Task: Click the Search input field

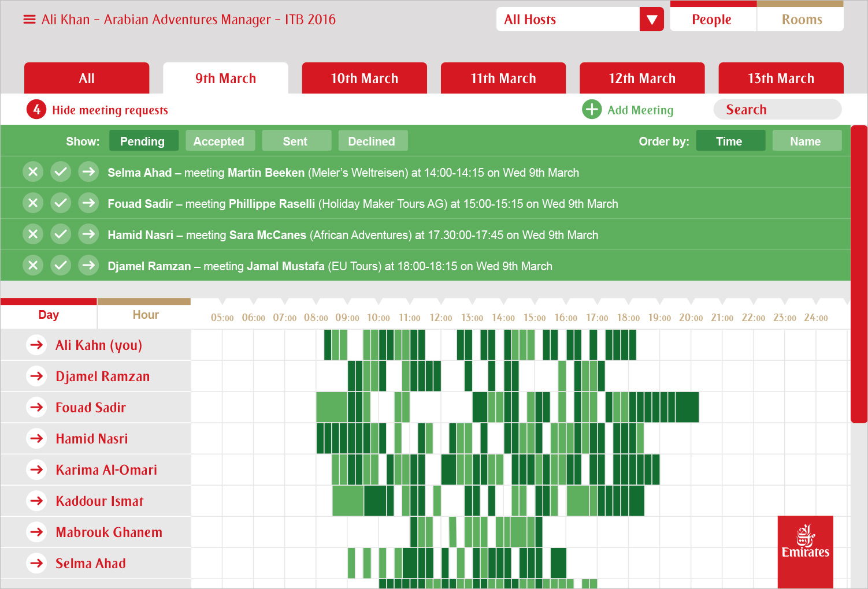Action: tap(777, 110)
